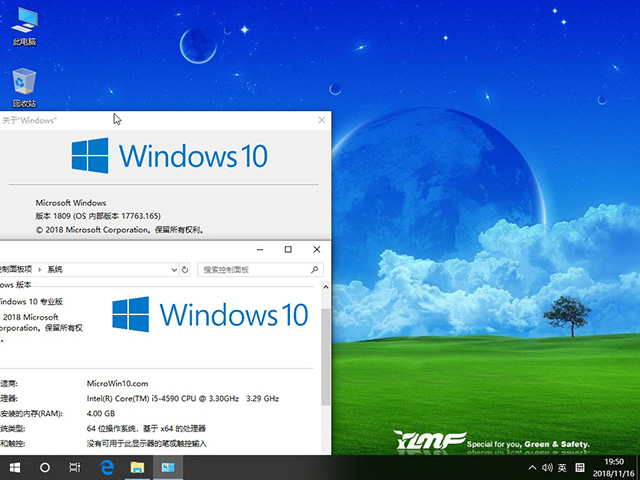Show hidden system tray icons

[532, 467]
